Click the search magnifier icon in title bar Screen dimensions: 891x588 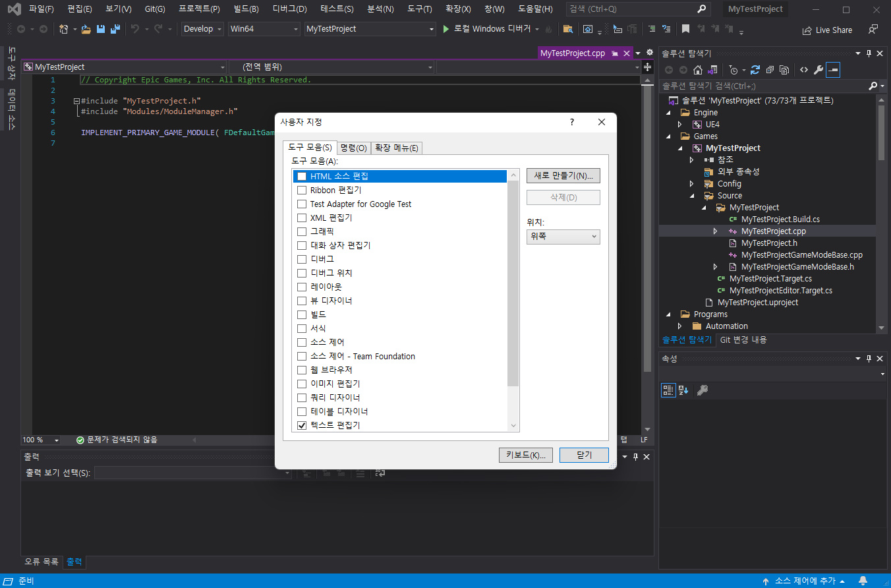[x=702, y=9]
